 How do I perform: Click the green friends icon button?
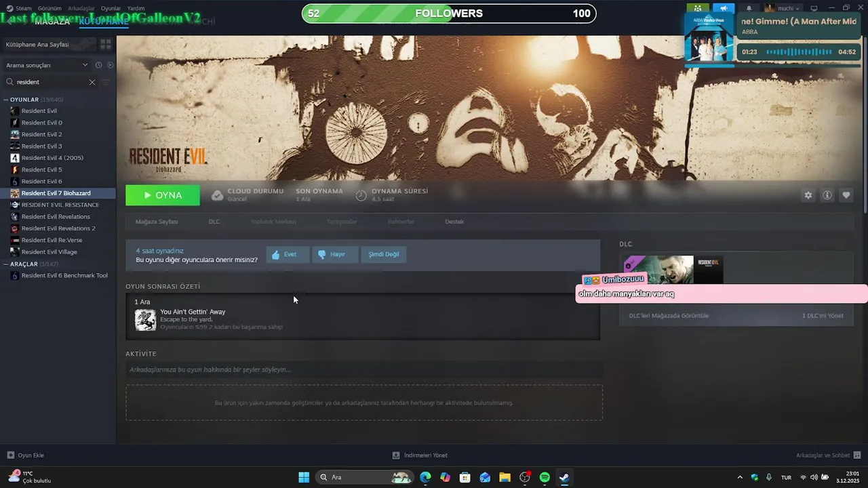click(x=697, y=8)
